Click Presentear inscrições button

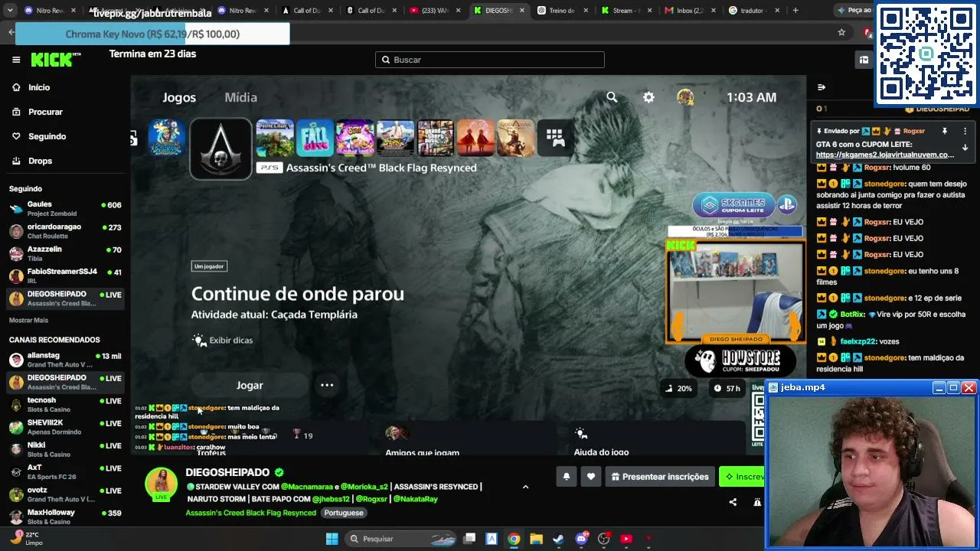click(x=660, y=477)
